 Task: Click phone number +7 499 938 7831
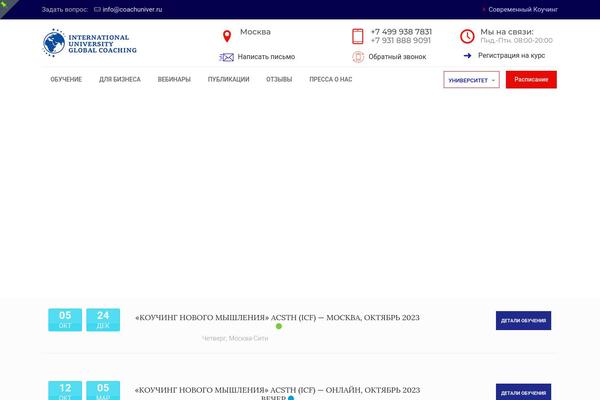coord(401,32)
